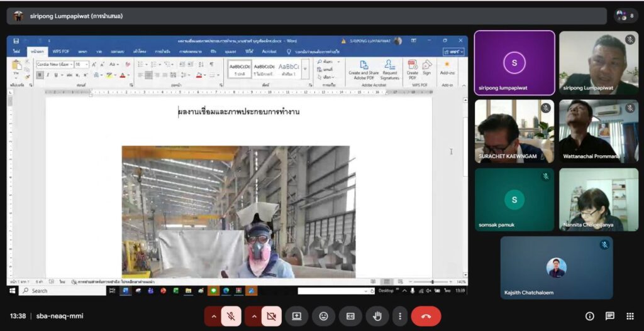Viewport: 644px width, 331px height.
Task: Open the activities grid icon
Action: point(630,316)
